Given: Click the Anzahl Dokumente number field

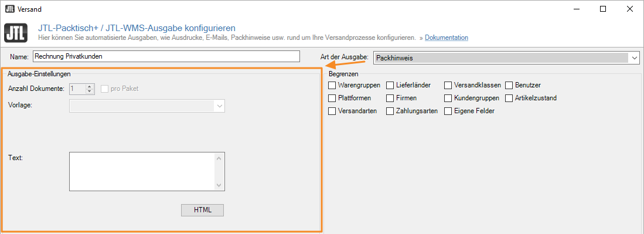Looking at the screenshot, I should [78, 89].
